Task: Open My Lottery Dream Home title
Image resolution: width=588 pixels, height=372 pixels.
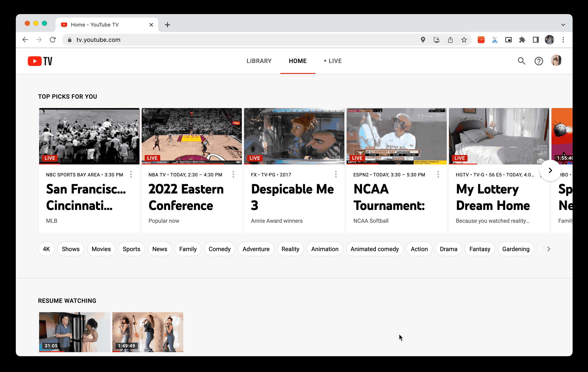Action: (492, 197)
